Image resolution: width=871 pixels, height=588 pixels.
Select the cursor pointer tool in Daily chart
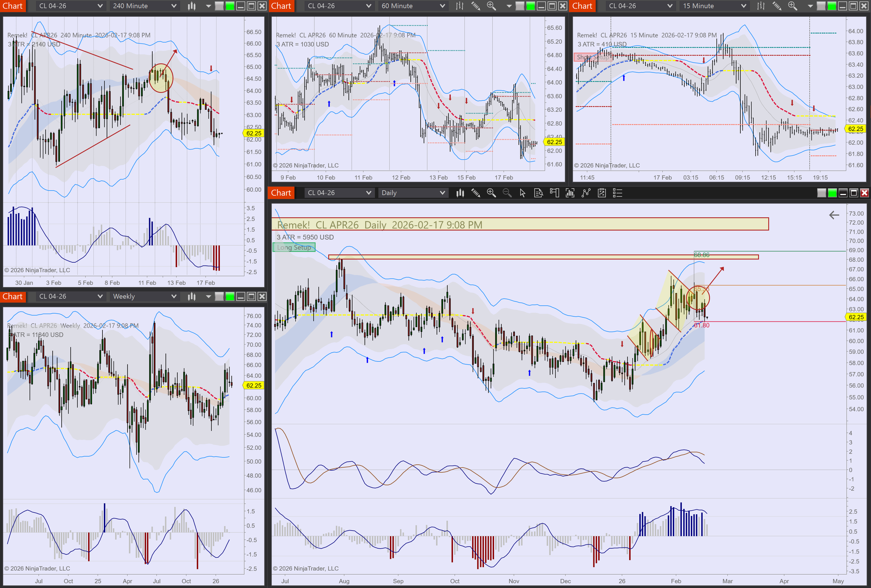pyautogui.click(x=523, y=193)
